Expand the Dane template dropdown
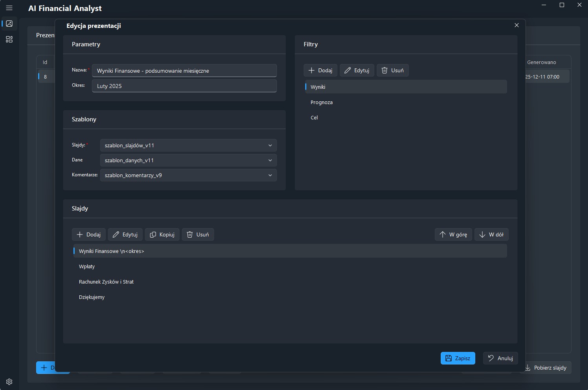588x390 pixels. (x=188, y=160)
